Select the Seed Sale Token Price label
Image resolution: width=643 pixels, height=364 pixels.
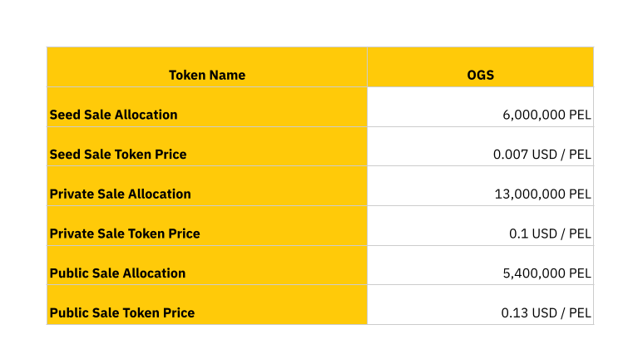[x=118, y=155]
